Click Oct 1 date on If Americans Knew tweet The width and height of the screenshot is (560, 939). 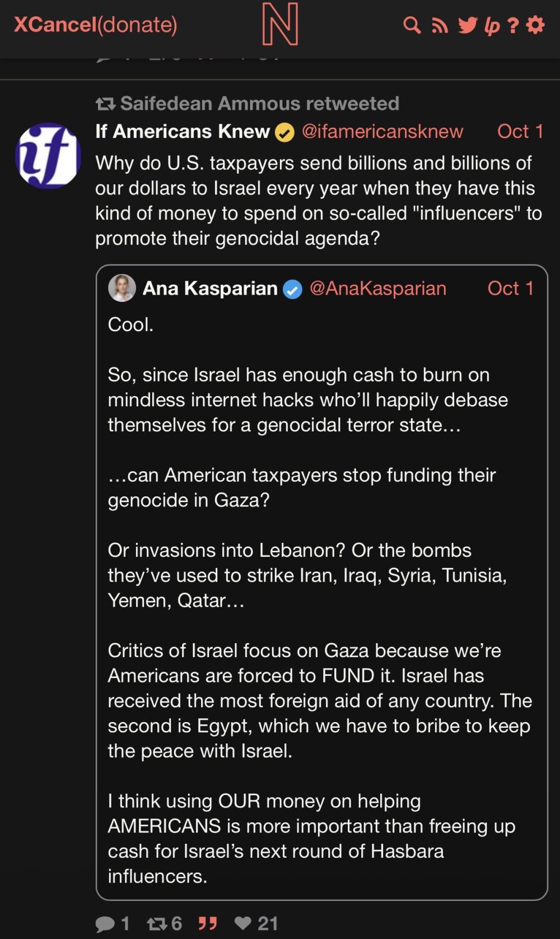pyautogui.click(x=520, y=131)
